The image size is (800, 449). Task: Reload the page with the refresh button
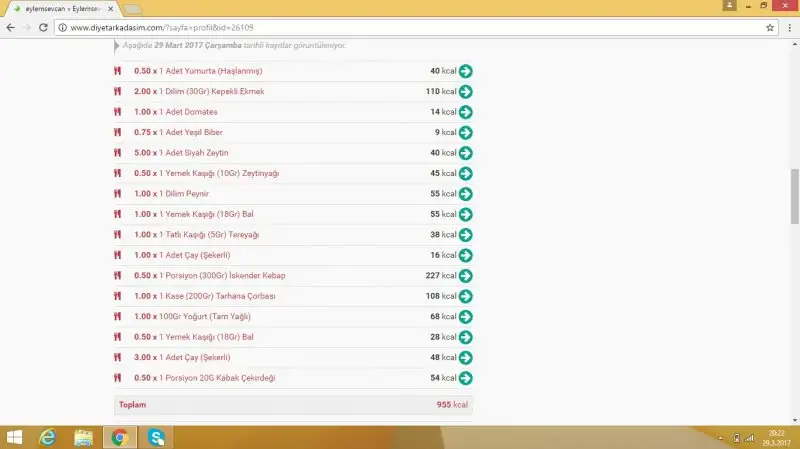coord(44,28)
